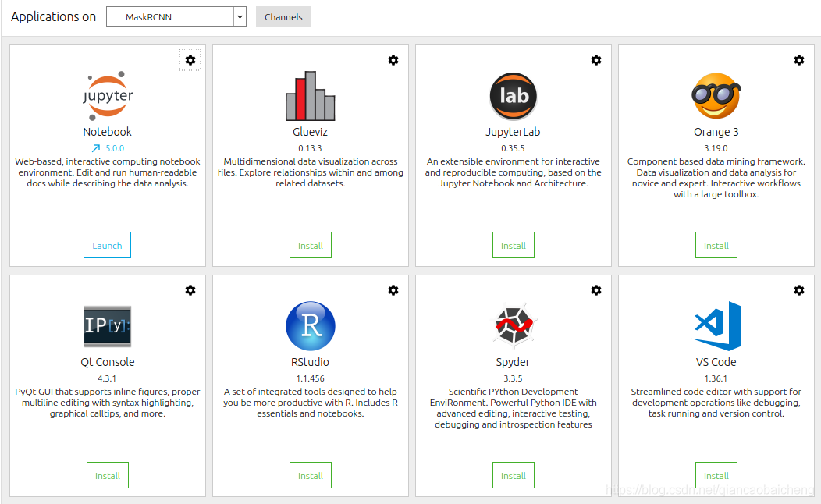821x504 pixels.
Task: Click Orange 3 version 3.19.0
Action: point(716,148)
